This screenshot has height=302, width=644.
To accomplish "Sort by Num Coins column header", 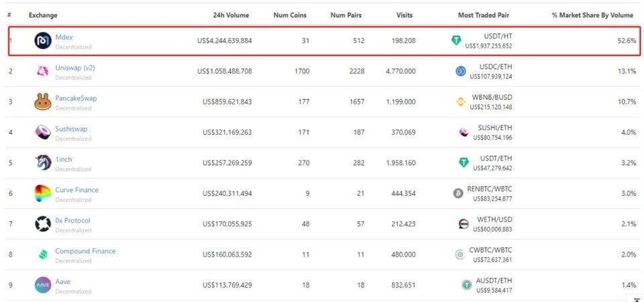I will (x=290, y=15).
